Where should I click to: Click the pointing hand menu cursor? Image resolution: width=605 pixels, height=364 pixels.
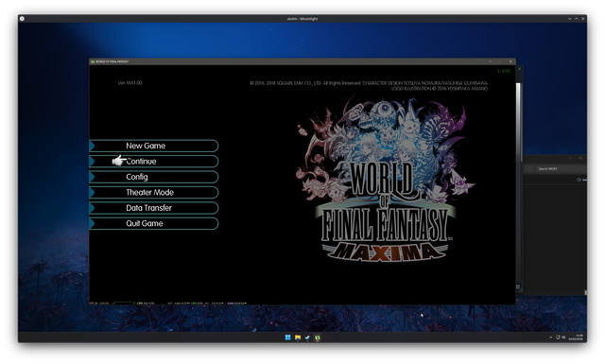[x=119, y=160]
